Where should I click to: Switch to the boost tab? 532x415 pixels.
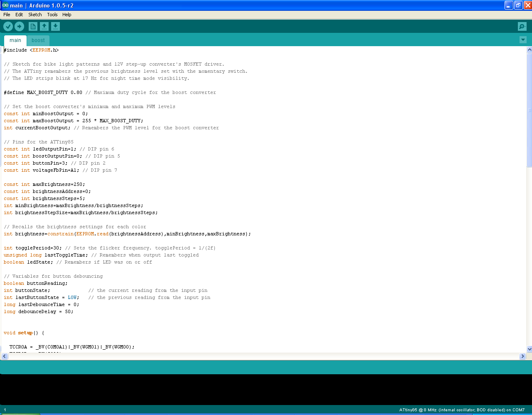point(38,40)
